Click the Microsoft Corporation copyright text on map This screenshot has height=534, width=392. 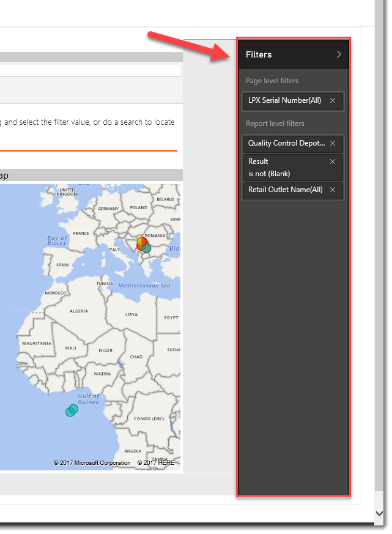coord(92,463)
